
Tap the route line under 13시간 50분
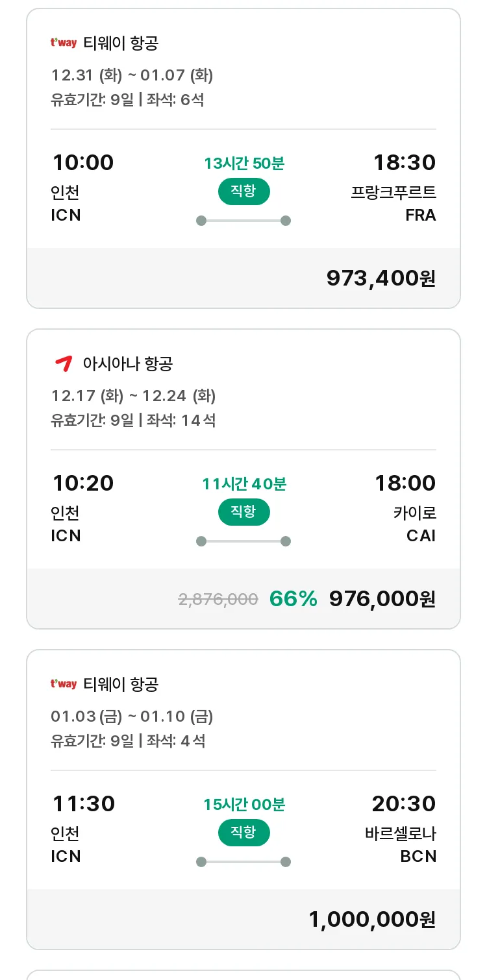pyautogui.click(x=243, y=221)
